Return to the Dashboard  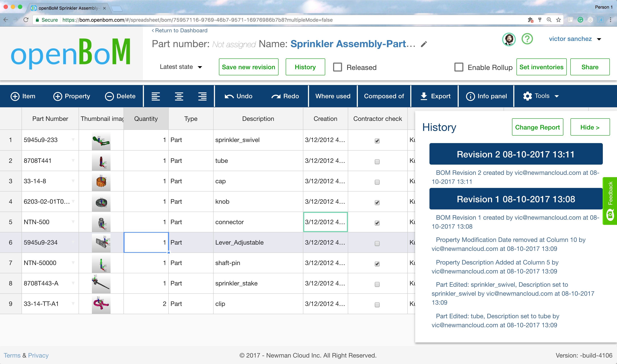coord(179,30)
